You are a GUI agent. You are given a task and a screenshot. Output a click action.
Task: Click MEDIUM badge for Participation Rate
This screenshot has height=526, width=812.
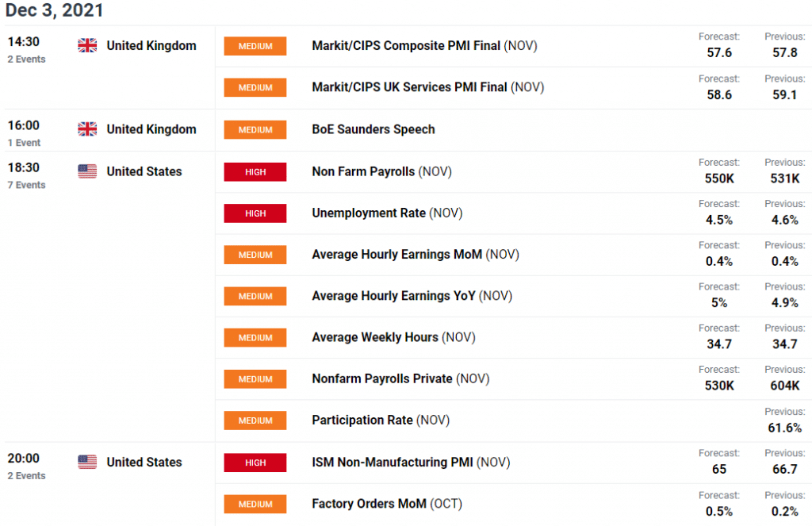click(x=255, y=420)
